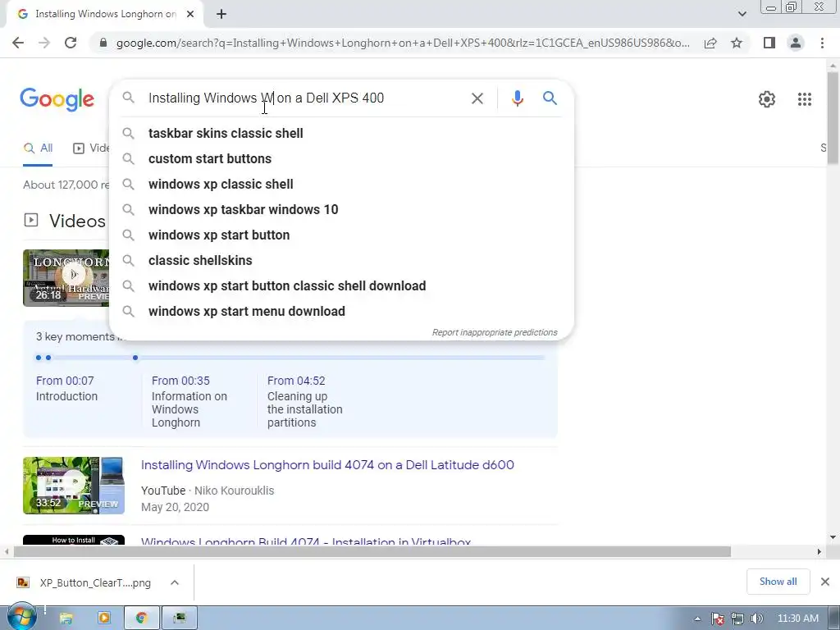
Task: Select windows xp start button classic shell download
Action: coord(341,286)
